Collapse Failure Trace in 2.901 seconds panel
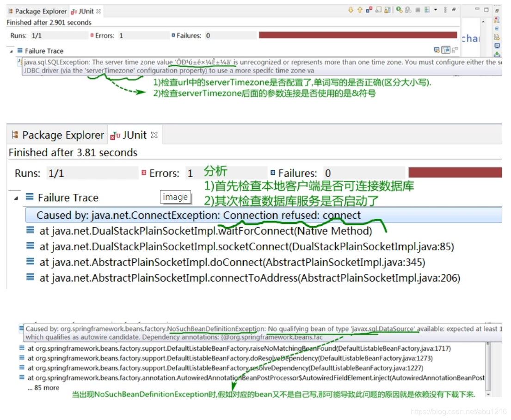Screen dimensions: 511x420 click(x=12, y=51)
